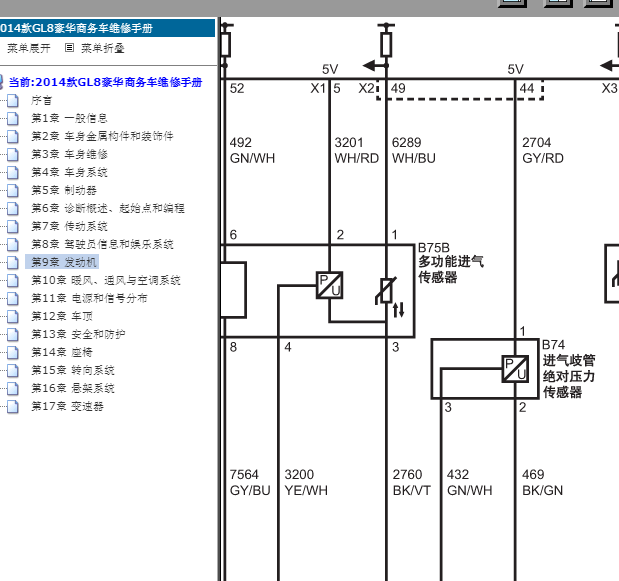Select highlighted 第9章 发动机 chapter
Viewport: 619px width, 581px height.
click(64, 262)
